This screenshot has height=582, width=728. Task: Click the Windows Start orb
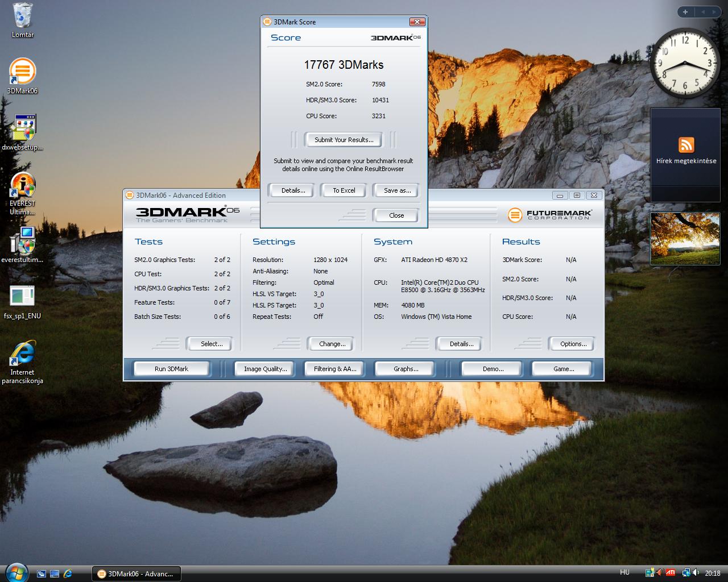click(15, 571)
